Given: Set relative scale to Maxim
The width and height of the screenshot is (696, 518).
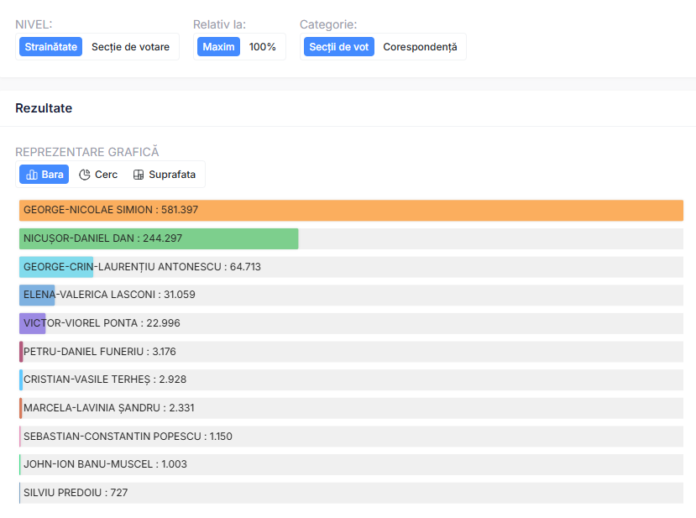Looking at the screenshot, I should pyautogui.click(x=218, y=47).
